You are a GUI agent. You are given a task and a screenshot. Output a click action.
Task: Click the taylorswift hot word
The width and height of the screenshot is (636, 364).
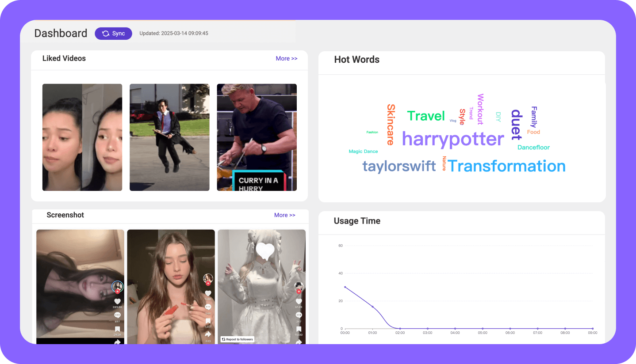[399, 166]
